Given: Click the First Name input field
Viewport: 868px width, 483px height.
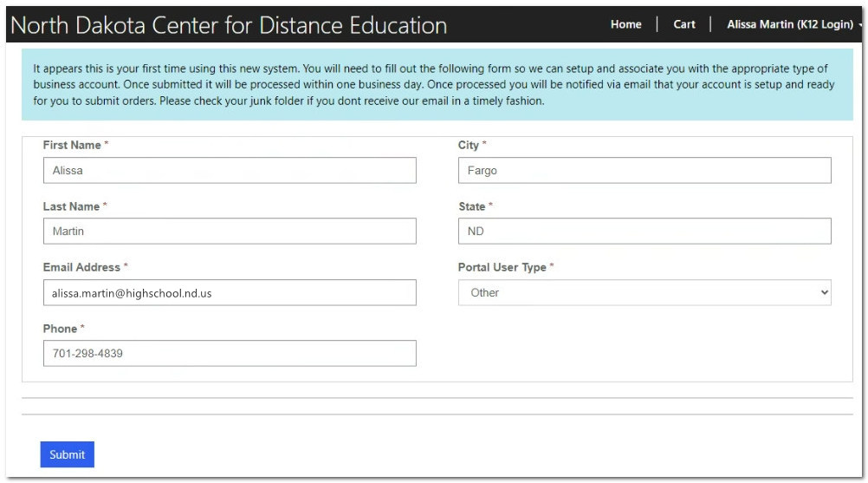Looking at the screenshot, I should [x=230, y=170].
